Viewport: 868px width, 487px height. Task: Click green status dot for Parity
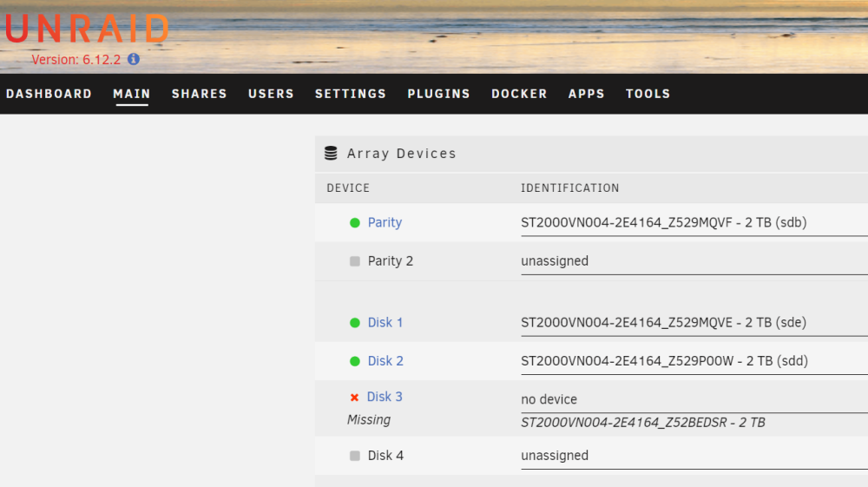point(355,223)
